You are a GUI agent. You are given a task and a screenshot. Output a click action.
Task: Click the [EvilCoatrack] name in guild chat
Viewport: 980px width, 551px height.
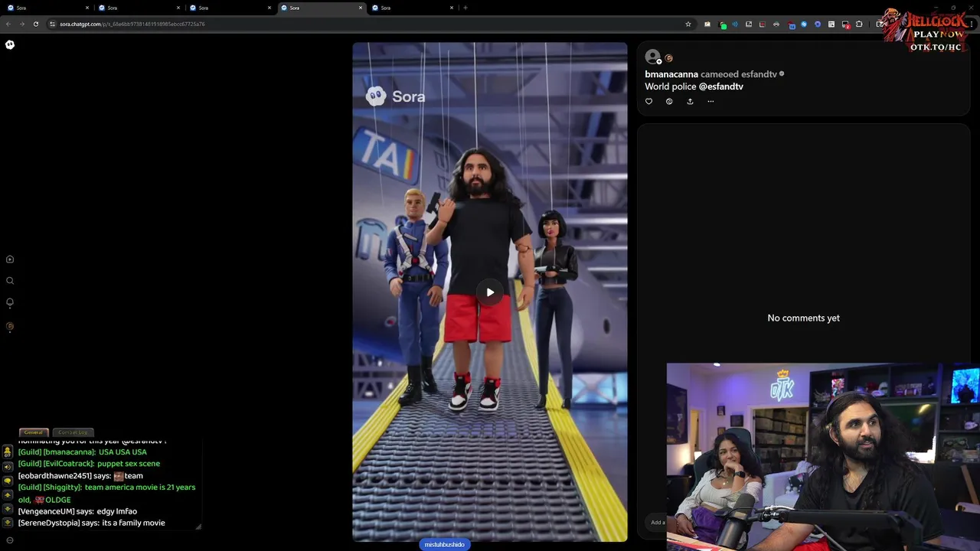pos(68,464)
